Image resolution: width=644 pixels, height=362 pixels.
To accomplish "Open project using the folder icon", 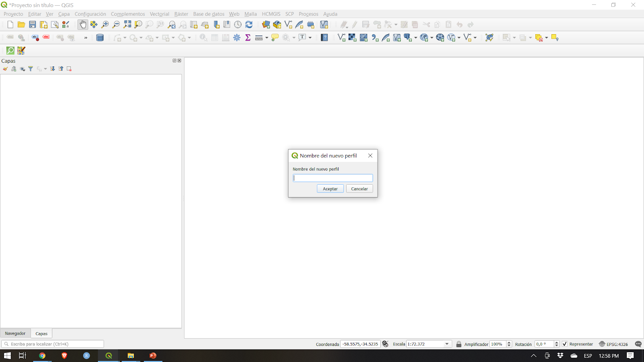I will point(21,25).
